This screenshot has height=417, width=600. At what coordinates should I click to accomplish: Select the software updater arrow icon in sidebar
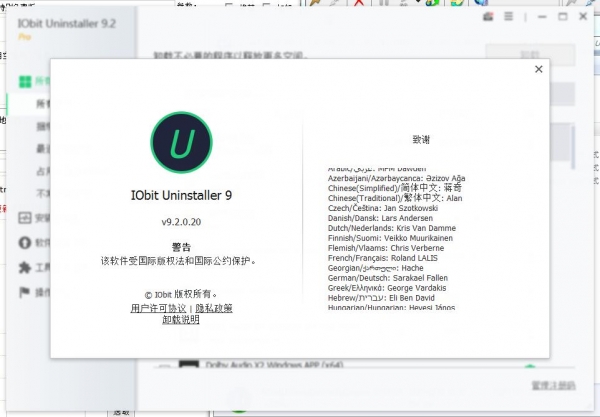25,243
